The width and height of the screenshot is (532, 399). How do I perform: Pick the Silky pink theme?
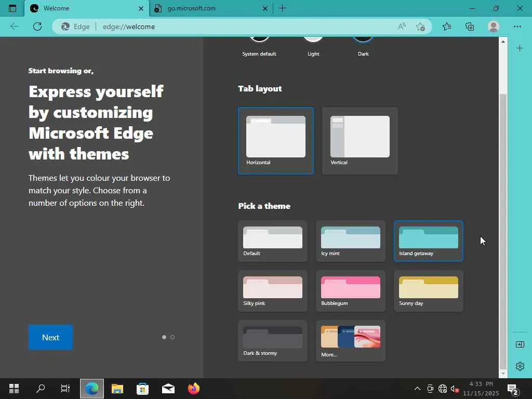pyautogui.click(x=273, y=291)
